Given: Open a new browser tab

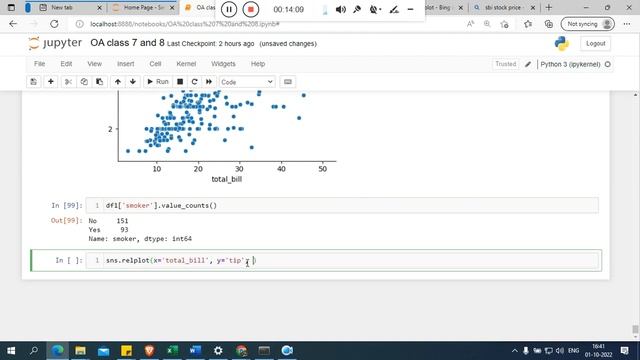Looking at the screenshot, I should 549,7.
